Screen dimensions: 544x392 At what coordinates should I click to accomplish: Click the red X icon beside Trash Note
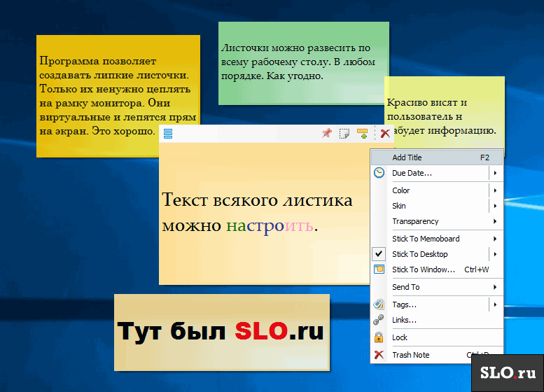379,354
